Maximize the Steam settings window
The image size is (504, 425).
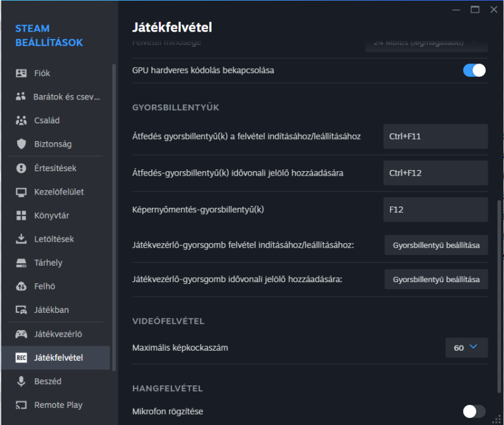pos(475,10)
